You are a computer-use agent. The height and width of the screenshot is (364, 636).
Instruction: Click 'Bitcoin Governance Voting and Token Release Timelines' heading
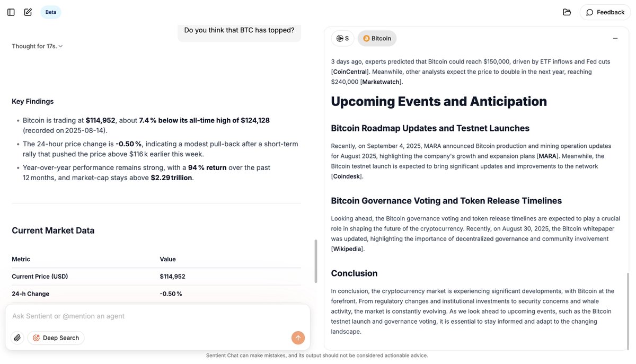point(446,201)
